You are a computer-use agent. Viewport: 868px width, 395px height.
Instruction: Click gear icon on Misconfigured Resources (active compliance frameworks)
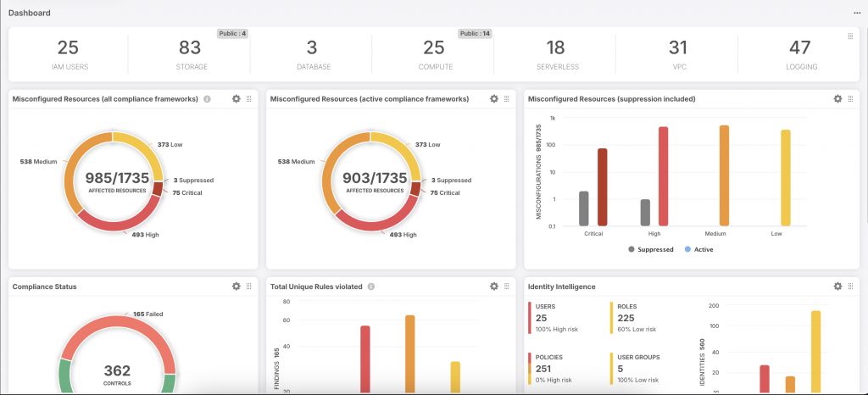494,99
